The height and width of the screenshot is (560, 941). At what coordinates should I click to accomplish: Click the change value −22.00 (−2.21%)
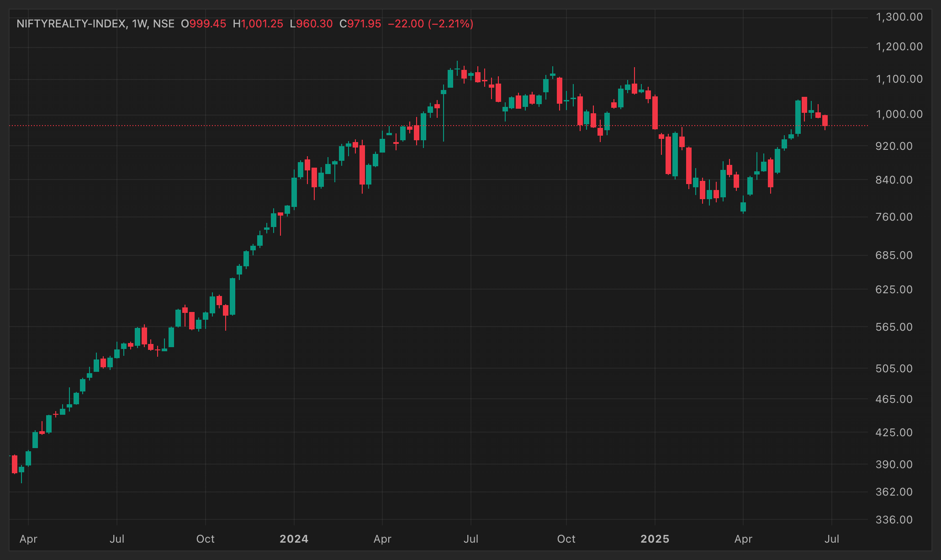431,24
